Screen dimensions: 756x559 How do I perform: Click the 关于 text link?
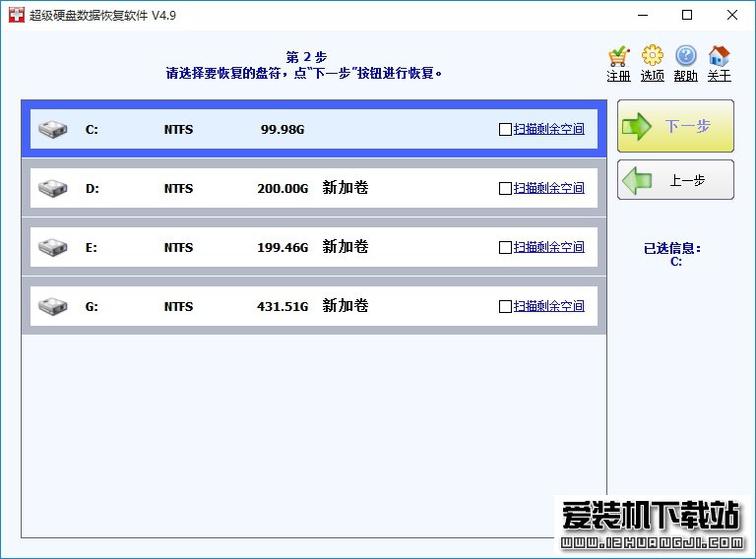[719, 76]
